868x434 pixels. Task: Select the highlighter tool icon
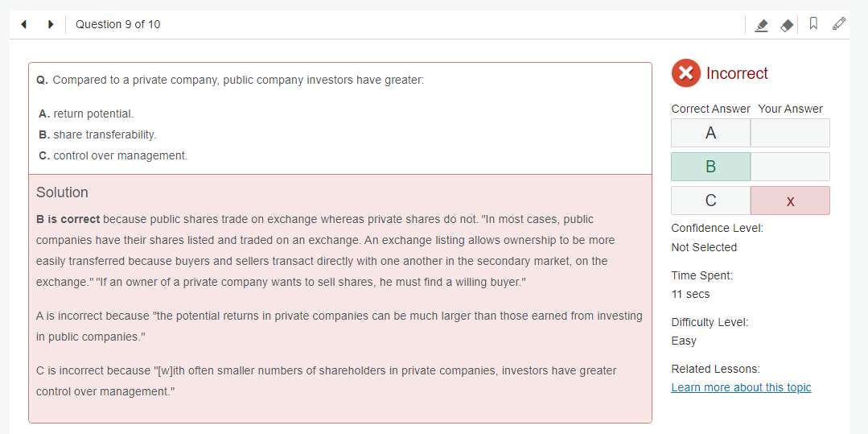pos(762,25)
